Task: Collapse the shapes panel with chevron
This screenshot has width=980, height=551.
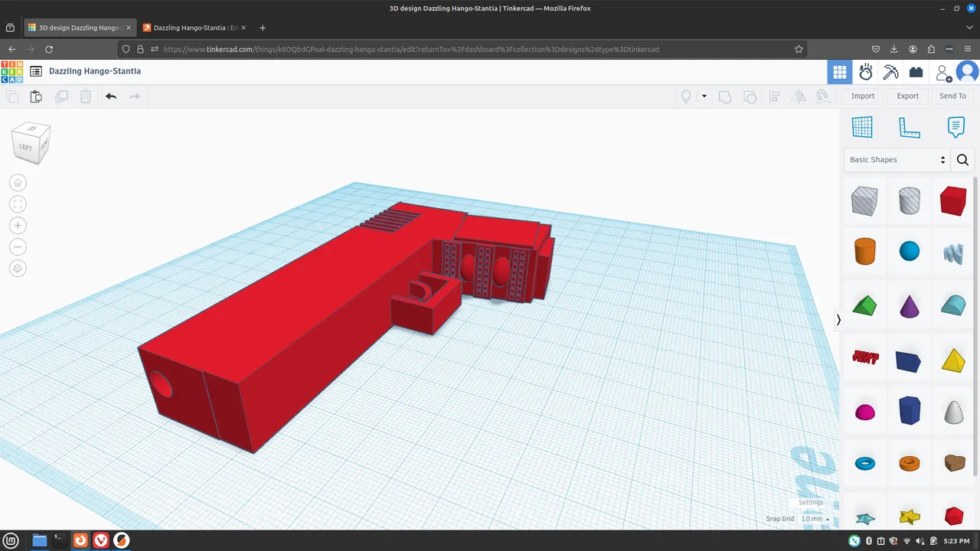Action: pos(838,320)
